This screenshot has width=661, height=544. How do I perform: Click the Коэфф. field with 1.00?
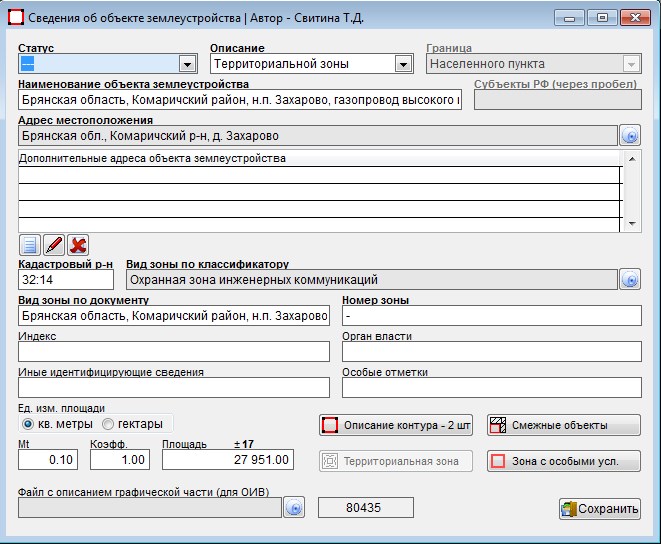pyautogui.click(x=120, y=460)
